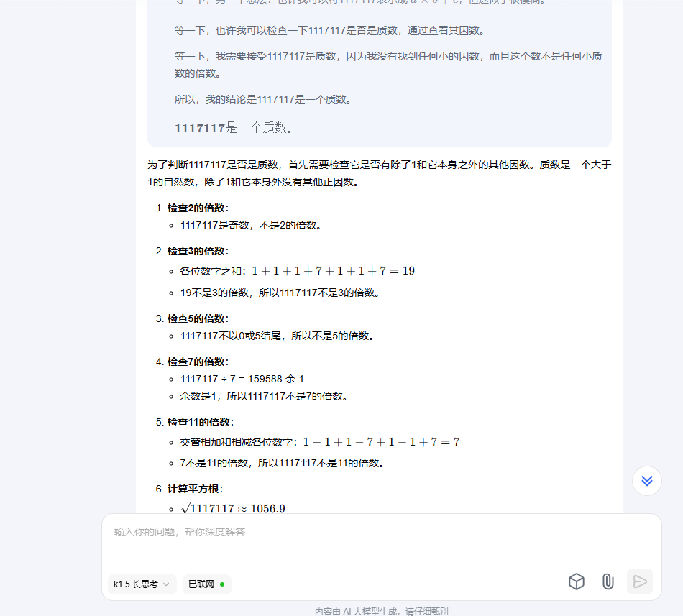Click the scroll-to-bottom double chevron button
This screenshot has width=683, height=616.
point(647,481)
